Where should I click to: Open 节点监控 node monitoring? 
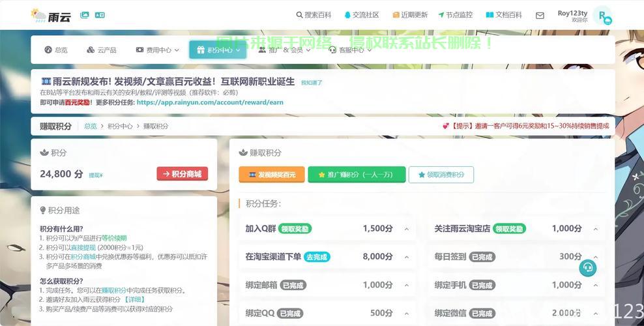(455, 15)
